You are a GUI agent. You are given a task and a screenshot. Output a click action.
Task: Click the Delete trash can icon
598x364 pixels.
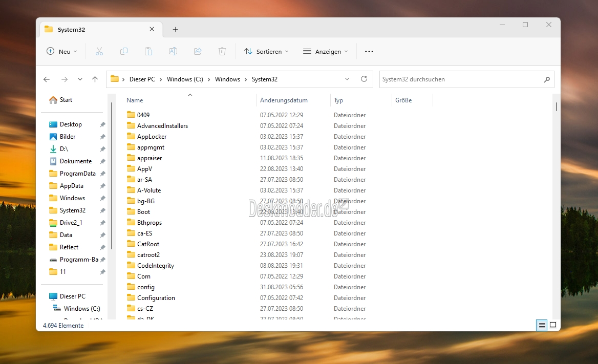(222, 51)
